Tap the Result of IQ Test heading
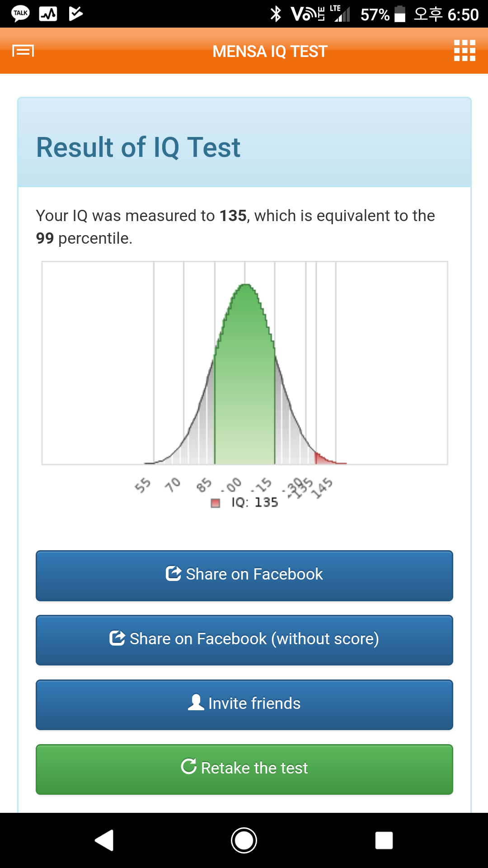Image resolution: width=488 pixels, height=868 pixels. 138,147
